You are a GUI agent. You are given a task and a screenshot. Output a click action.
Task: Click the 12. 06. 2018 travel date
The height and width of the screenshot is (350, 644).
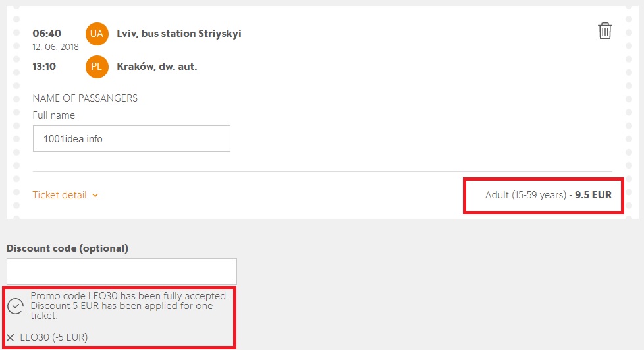(56, 47)
